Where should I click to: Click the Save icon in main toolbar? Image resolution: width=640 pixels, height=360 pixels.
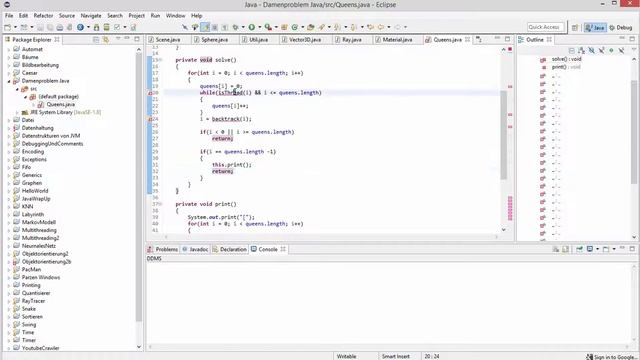pyautogui.click(x=40, y=27)
